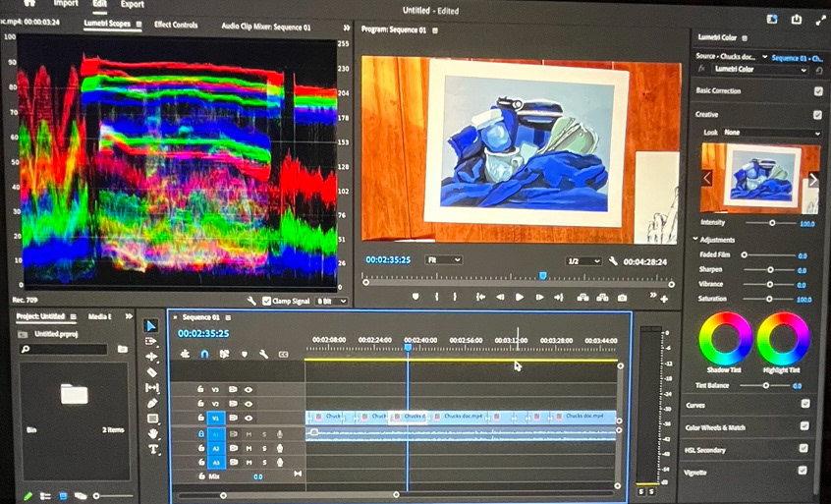Screen dimensions: 831x504
Task: Switch to the Media Browser tab
Action: pos(99,316)
